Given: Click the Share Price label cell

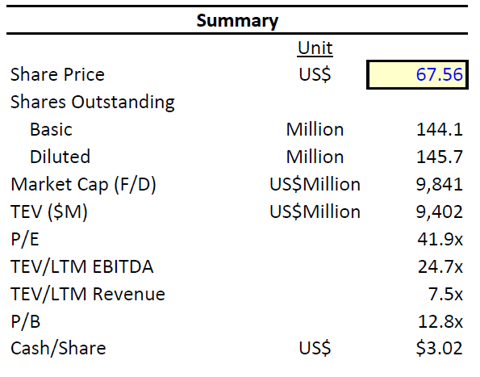Looking at the screenshot, I should click(x=57, y=74).
